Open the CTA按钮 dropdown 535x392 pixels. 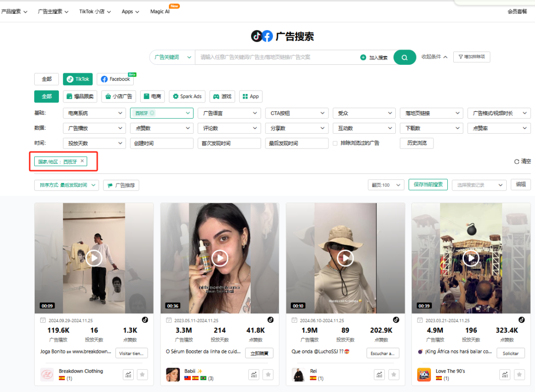[296, 113]
